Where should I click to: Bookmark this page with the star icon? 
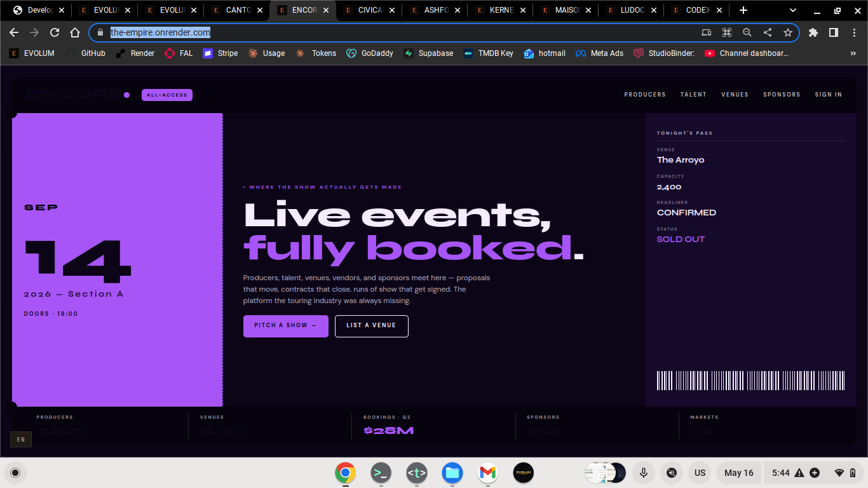(788, 32)
